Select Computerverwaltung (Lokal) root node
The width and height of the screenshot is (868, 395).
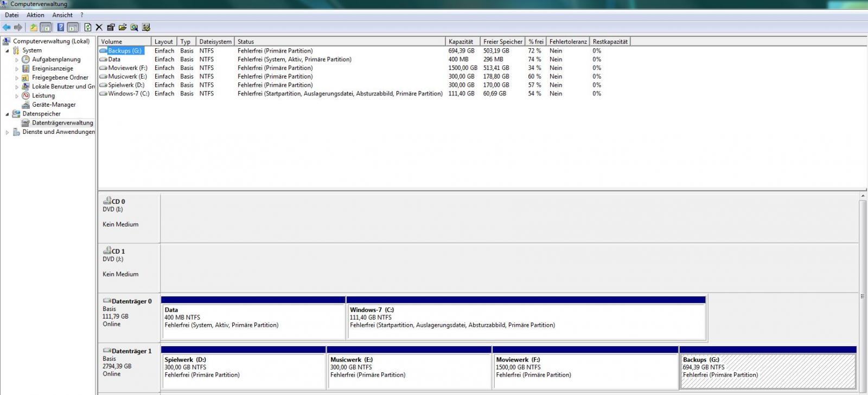click(51, 41)
